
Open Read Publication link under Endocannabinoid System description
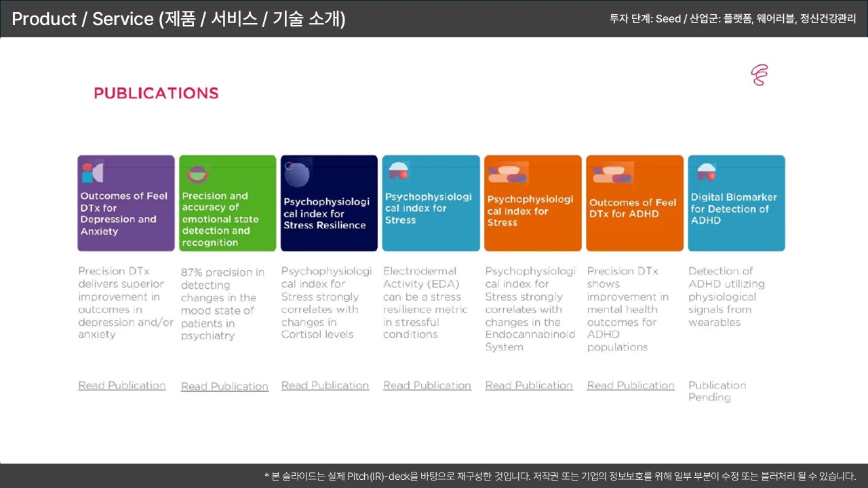tap(529, 386)
